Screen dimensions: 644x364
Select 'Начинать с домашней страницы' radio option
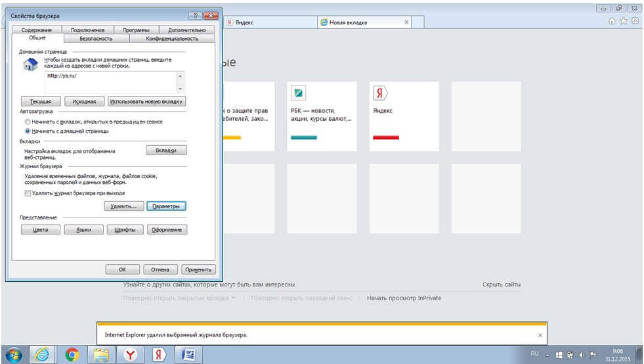27,131
